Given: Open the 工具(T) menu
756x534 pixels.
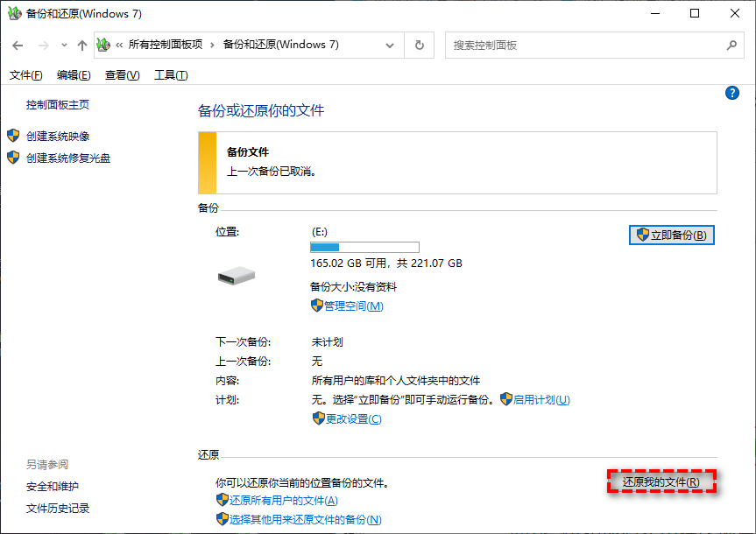Looking at the screenshot, I should click(171, 75).
